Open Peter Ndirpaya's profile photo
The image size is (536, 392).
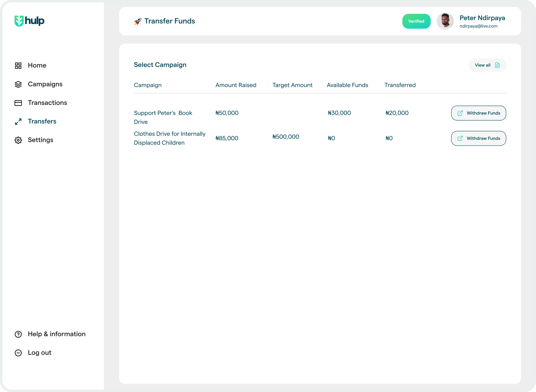(445, 21)
